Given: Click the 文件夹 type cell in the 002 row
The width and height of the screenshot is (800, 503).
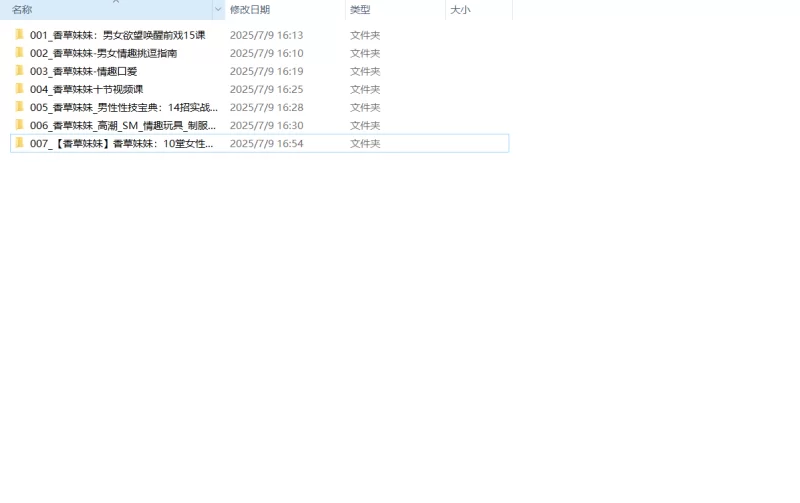Looking at the screenshot, I should (365, 53).
